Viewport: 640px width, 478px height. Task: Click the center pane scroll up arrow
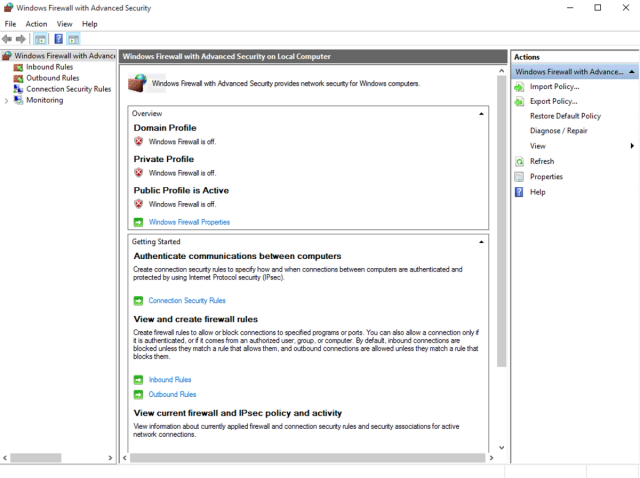502,71
